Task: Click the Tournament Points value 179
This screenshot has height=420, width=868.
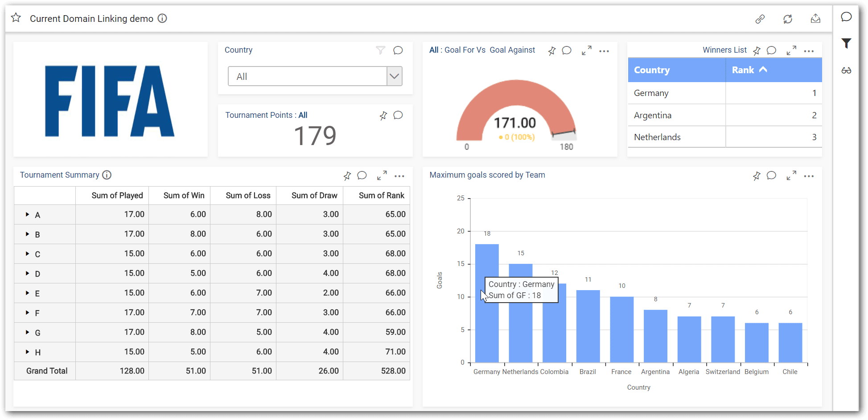Action: coord(315,136)
